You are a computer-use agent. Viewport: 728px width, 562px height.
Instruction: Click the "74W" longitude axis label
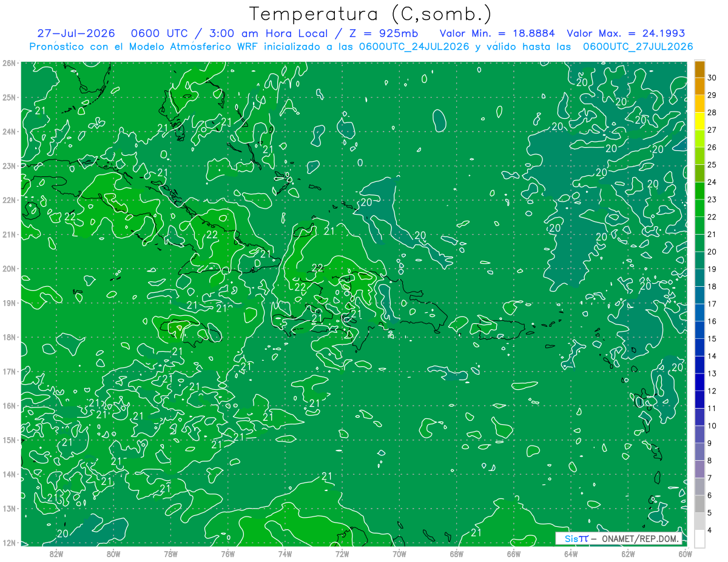tap(285, 554)
